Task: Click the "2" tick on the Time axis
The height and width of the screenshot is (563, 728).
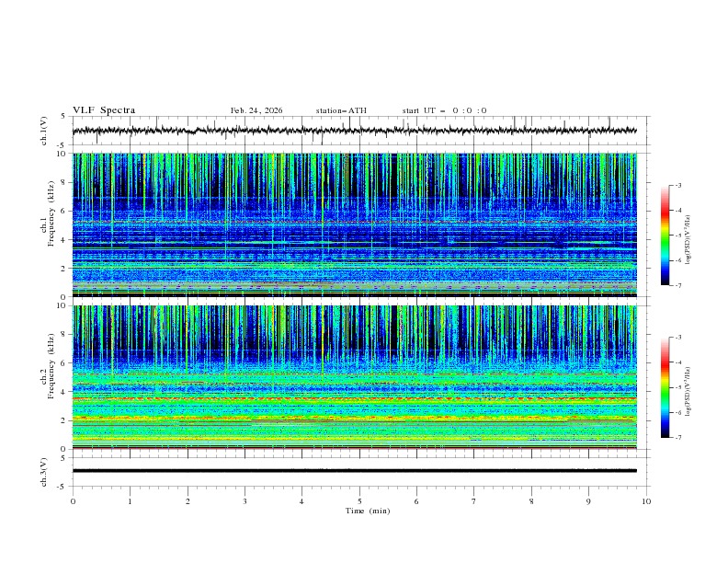Action: [188, 501]
